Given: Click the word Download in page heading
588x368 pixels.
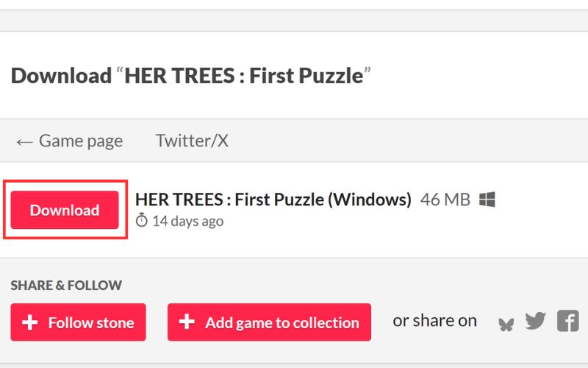Looking at the screenshot, I should tap(60, 76).
